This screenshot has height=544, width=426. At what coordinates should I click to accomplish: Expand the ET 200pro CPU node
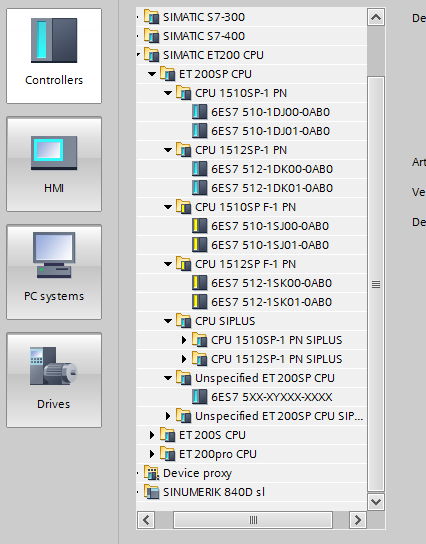tap(152, 454)
